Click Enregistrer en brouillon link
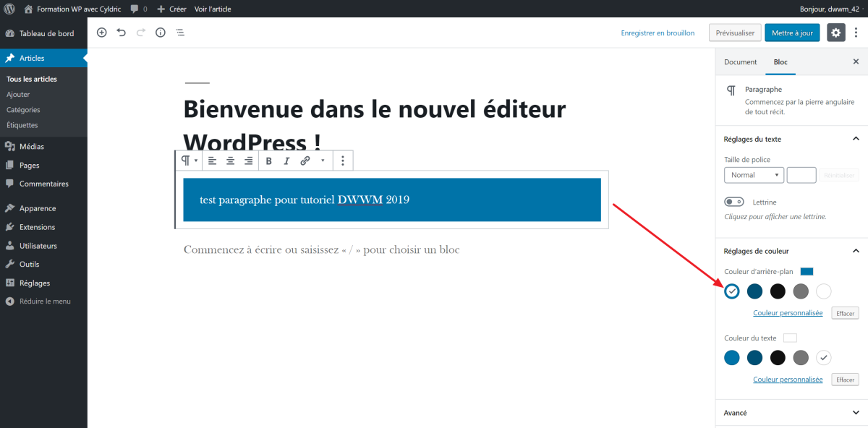 (658, 33)
